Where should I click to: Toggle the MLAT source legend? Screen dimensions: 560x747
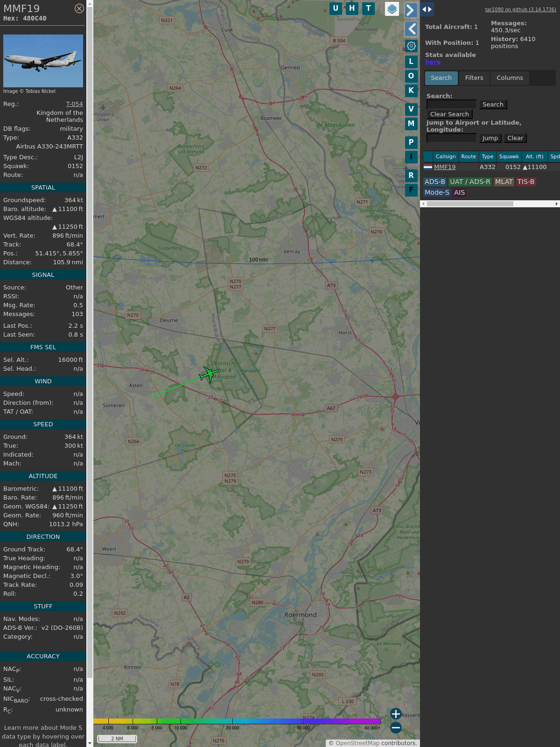click(504, 182)
